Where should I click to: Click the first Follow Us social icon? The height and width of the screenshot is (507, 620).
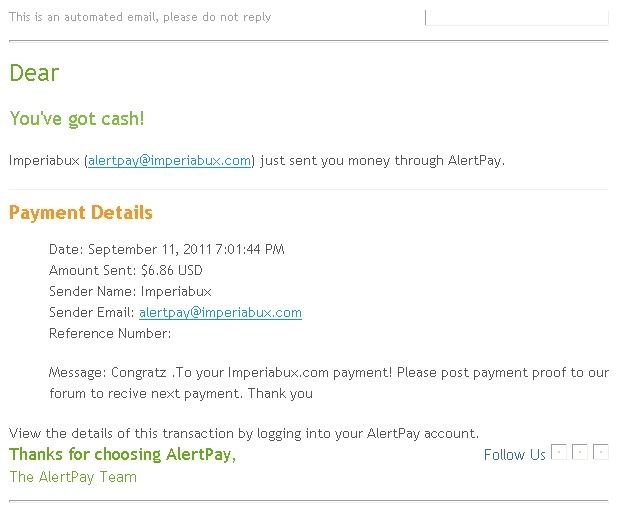[558, 452]
